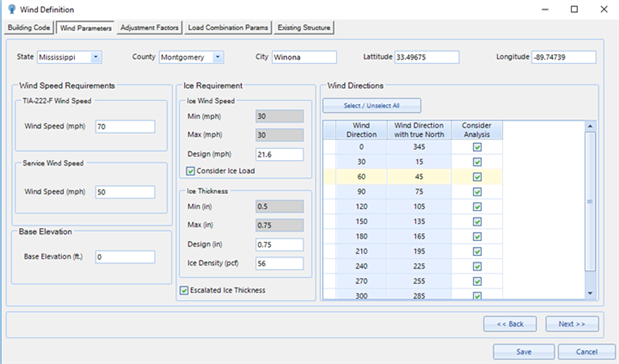
Task: Click the Longitude input field
Action: (564, 57)
